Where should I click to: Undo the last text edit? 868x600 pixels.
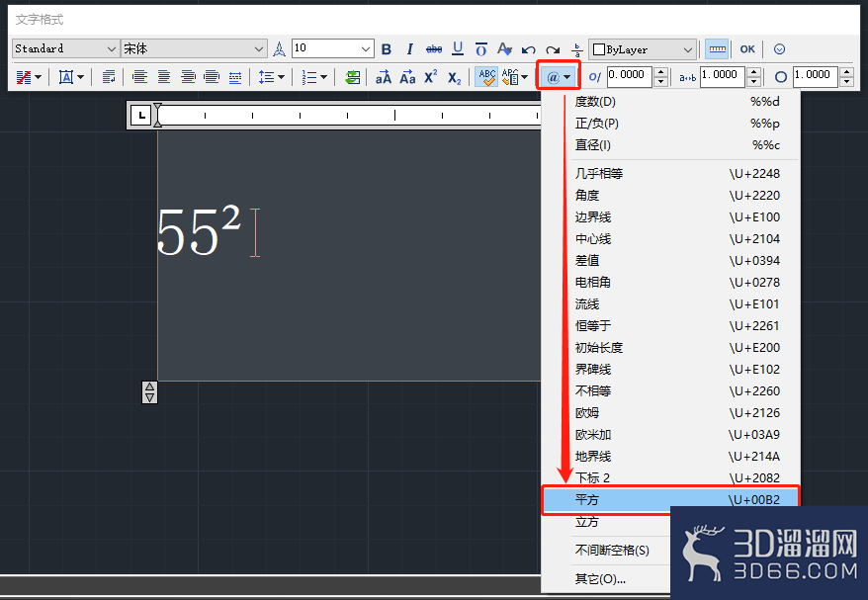tap(528, 49)
